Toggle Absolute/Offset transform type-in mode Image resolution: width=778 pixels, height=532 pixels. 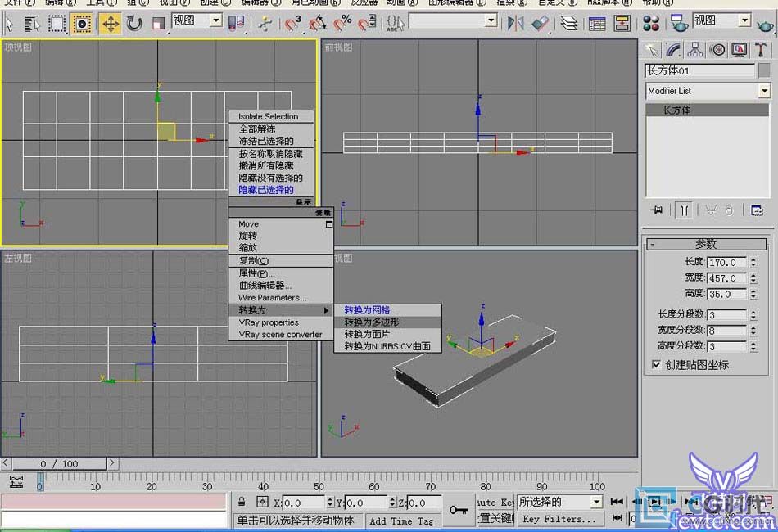263,502
